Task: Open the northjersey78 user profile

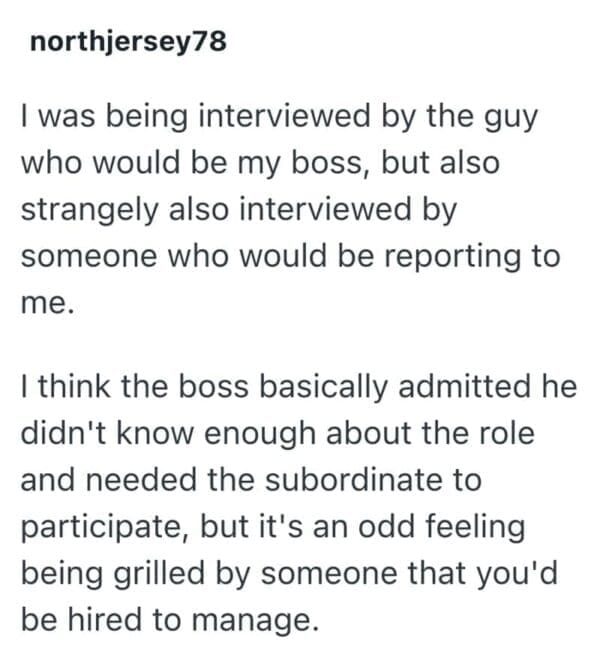Action: pyautogui.click(x=128, y=45)
